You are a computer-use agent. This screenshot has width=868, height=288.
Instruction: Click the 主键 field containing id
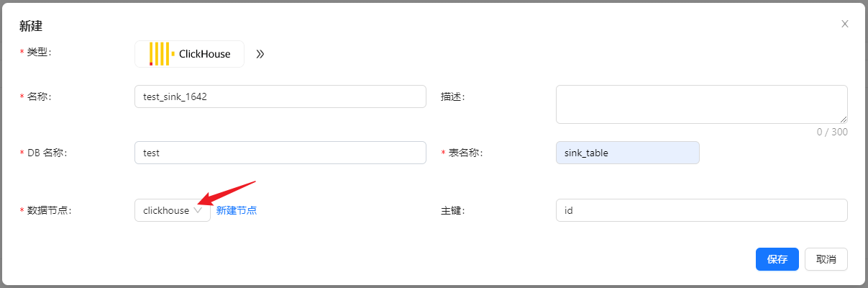pyautogui.click(x=700, y=210)
